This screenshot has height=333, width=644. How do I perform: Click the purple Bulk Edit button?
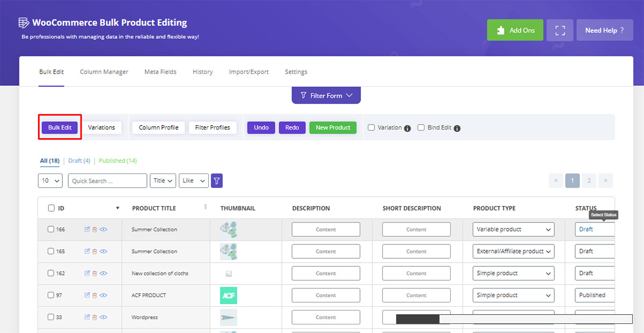[60, 128]
